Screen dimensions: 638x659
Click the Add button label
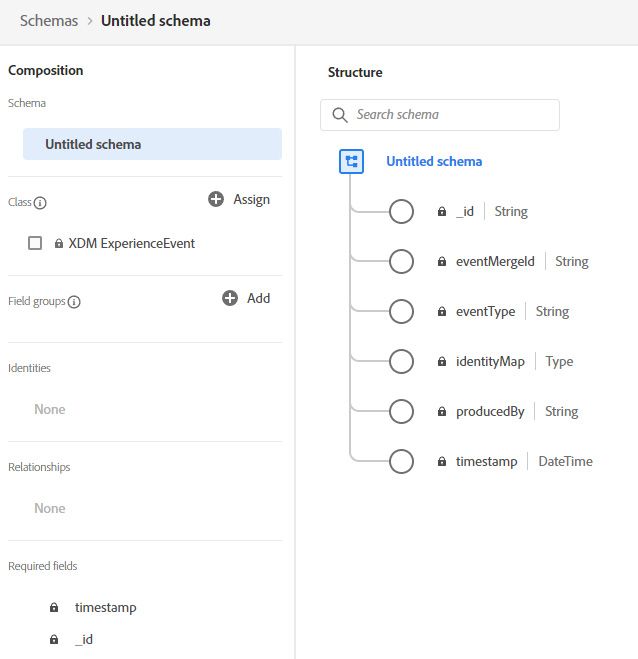(x=258, y=298)
